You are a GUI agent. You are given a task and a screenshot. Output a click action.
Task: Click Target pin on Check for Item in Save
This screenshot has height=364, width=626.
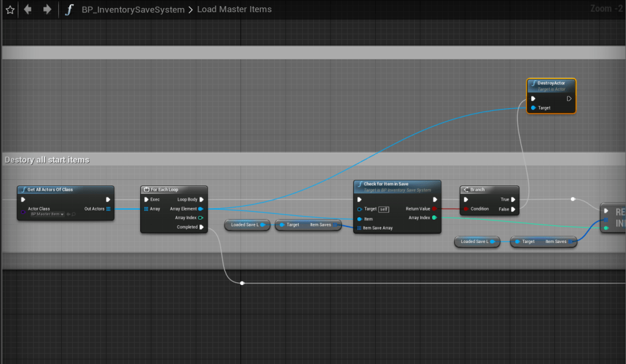359,209
